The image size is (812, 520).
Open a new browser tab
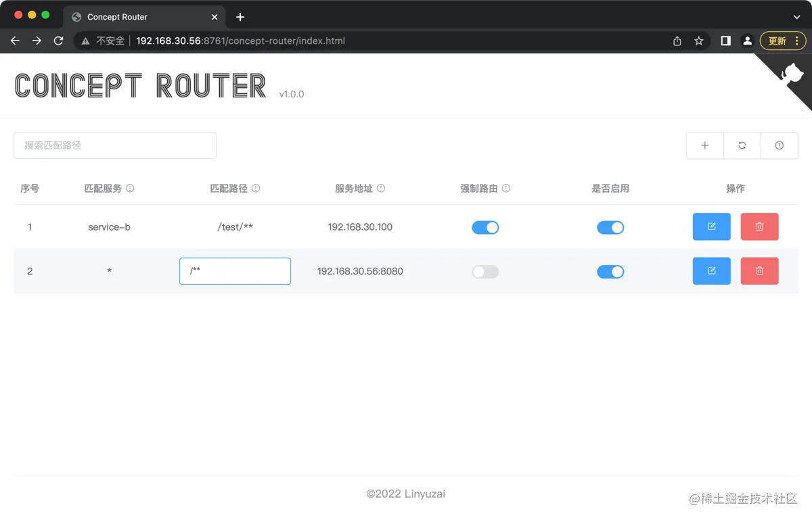pyautogui.click(x=240, y=17)
